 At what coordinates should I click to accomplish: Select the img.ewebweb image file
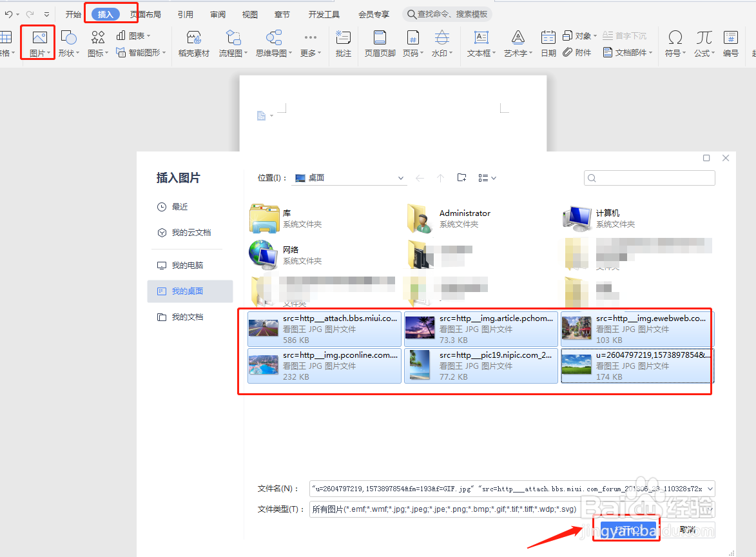(637, 329)
